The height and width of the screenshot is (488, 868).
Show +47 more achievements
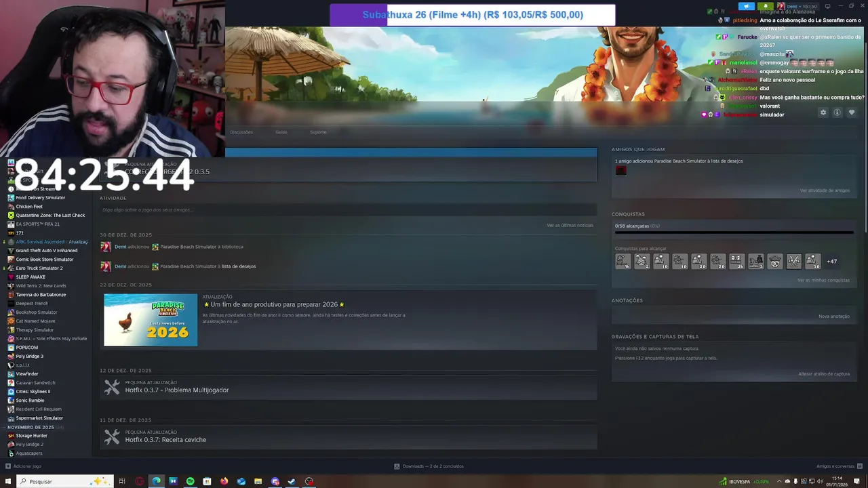pos(831,261)
